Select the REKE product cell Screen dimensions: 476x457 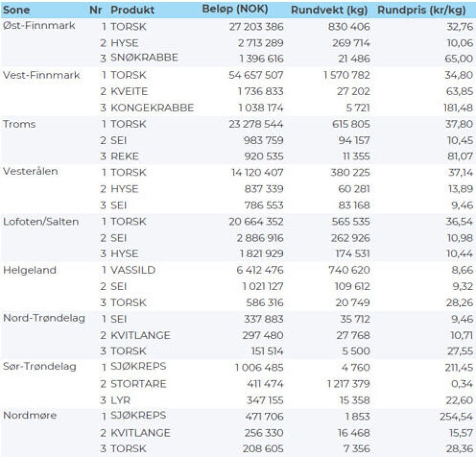pos(124,156)
